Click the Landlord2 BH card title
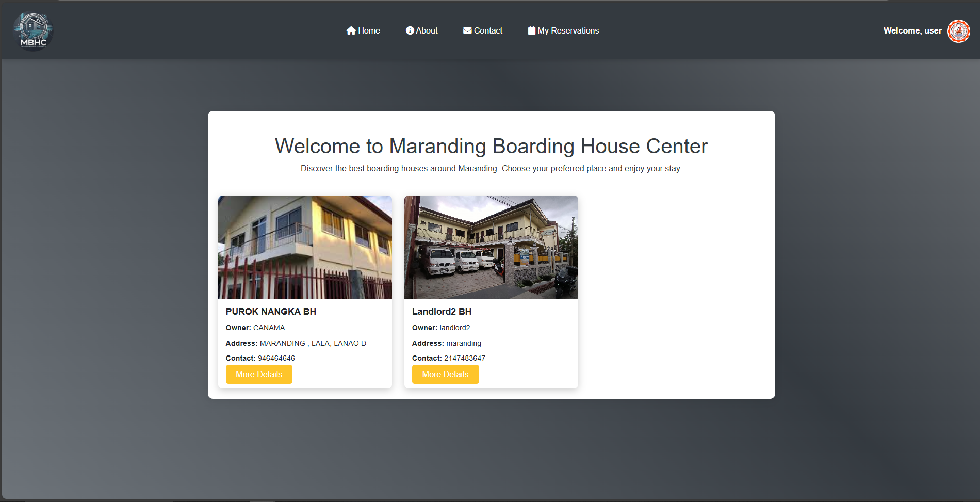 click(x=442, y=311)
